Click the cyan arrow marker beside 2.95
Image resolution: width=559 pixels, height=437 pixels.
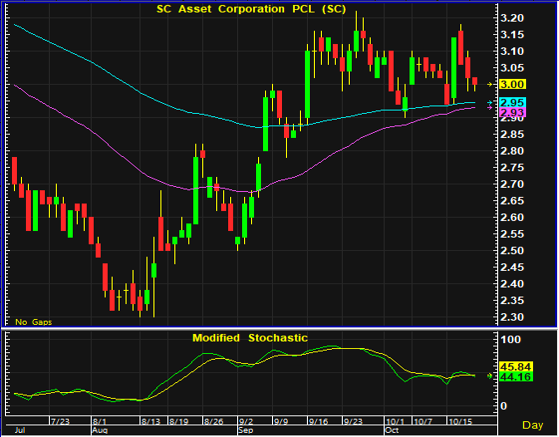point(490,103)
